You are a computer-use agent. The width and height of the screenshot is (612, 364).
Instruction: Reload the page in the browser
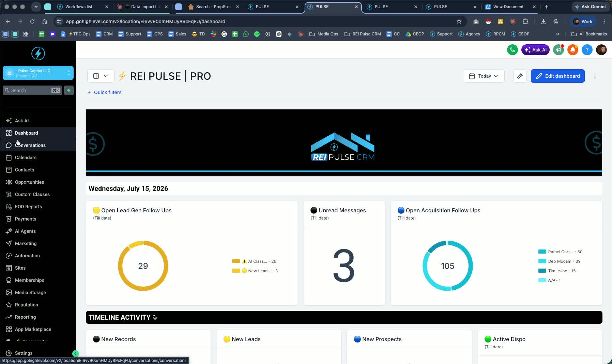32,21
